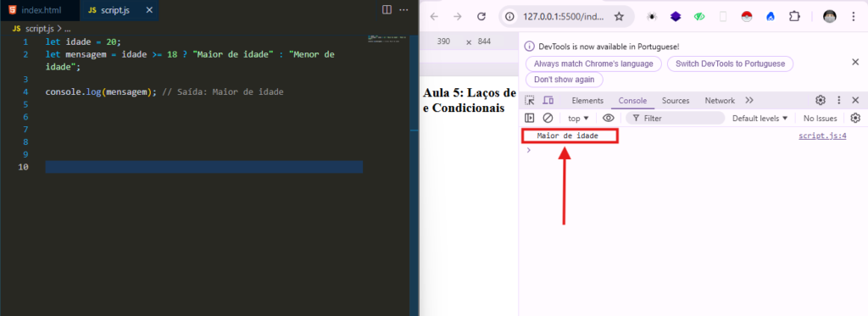The width and height of the screenshot is (868, 316).
Task: Click line number 1 in the editor
Action: [x=25, y=42]
